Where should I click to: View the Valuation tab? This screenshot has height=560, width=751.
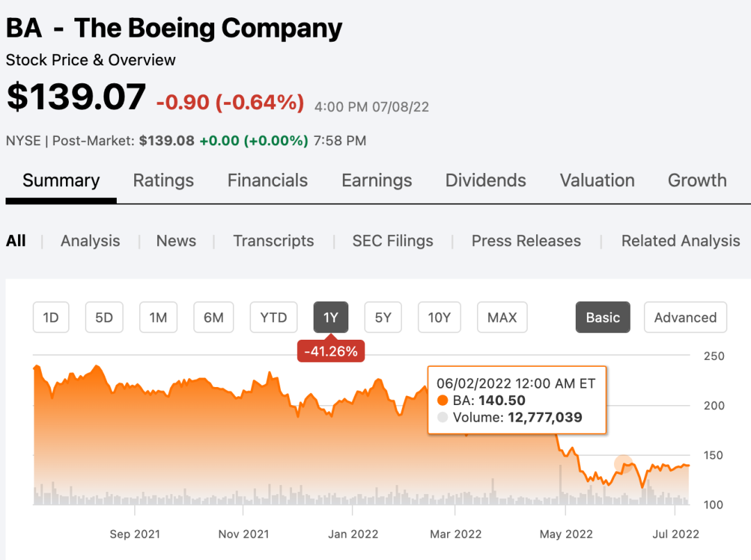597,181
